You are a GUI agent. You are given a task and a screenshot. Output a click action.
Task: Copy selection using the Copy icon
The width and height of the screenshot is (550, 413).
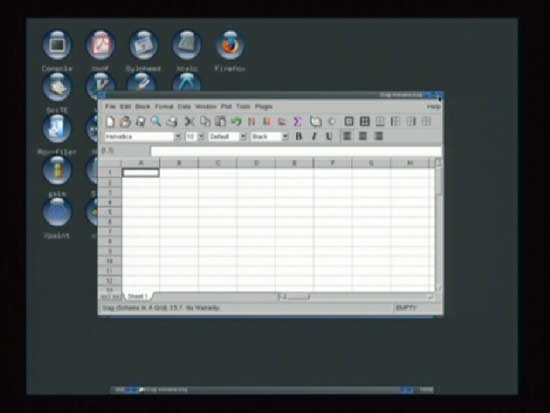click(205, 122)
